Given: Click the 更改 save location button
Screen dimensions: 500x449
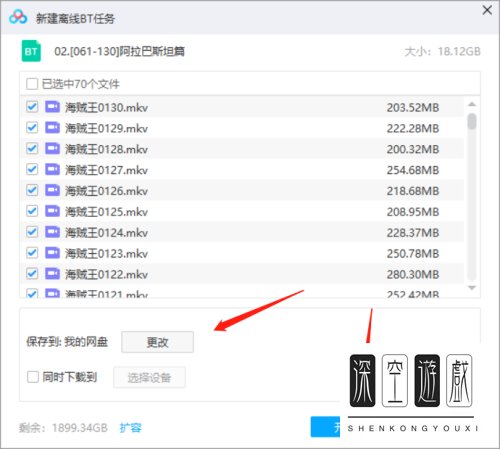Looking at the screenshot, I should pos(157,342).
